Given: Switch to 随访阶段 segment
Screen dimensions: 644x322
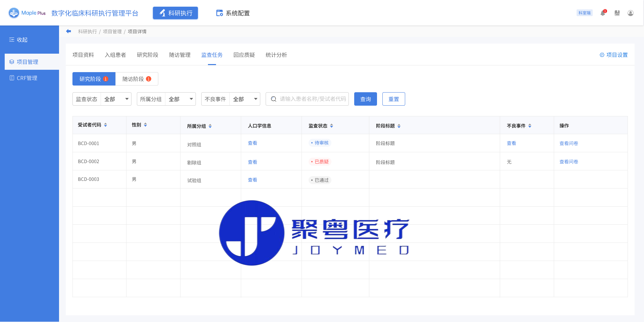Looking at the screenshot, I should click(x=137, y=79).
